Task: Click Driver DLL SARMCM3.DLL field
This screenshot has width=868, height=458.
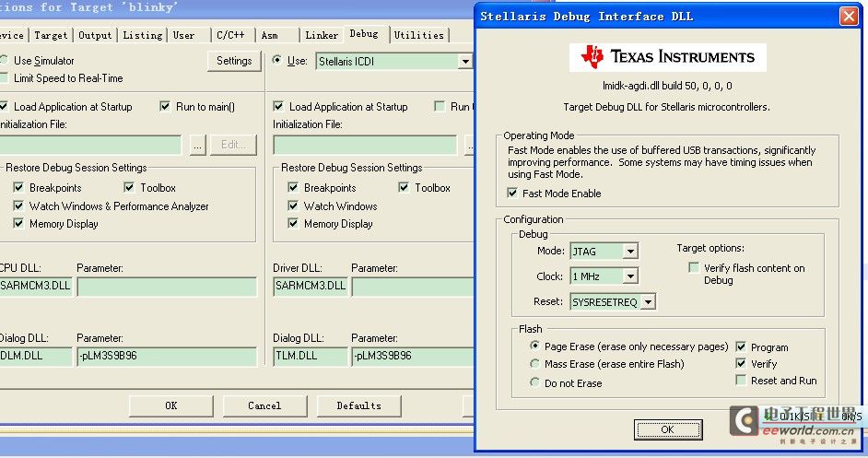Action: click(x=310, y=287)
